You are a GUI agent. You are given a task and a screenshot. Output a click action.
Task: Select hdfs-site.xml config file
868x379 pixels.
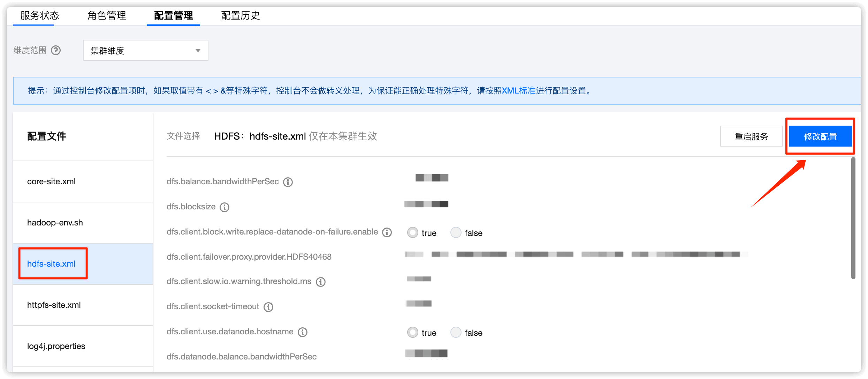[x=83, y=264]
